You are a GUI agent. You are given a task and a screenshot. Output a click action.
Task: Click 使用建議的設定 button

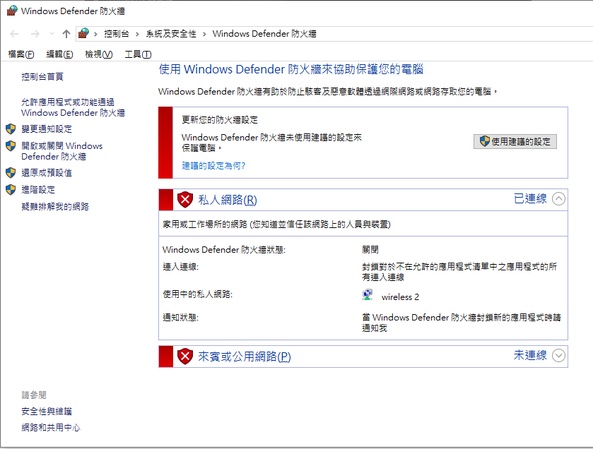515,141
